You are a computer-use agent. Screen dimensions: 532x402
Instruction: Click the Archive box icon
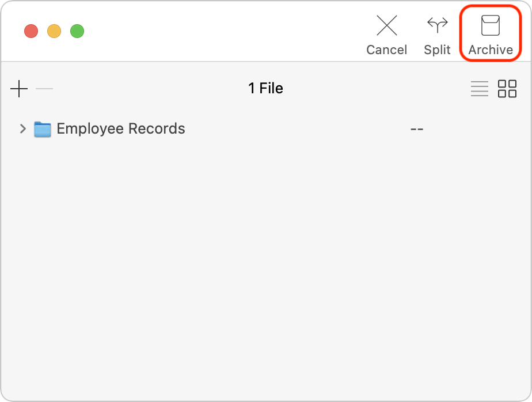click(x=491, y=25)
